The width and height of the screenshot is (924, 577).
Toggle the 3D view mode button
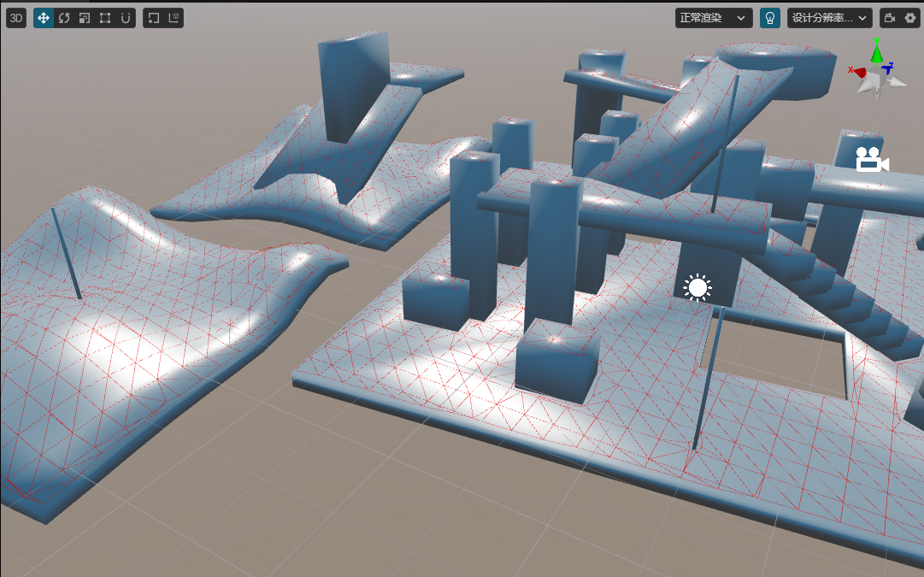(16, 18)
